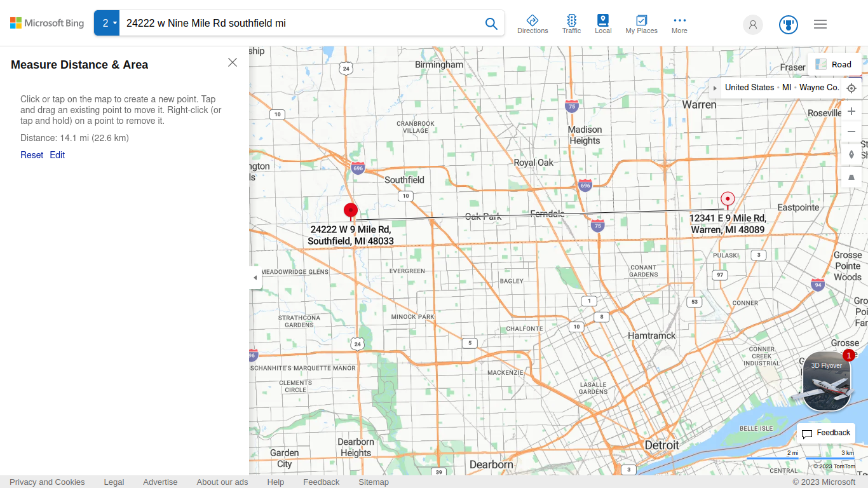
Task: Click the user account sign-in icon
Action: [x=753, y=24]
